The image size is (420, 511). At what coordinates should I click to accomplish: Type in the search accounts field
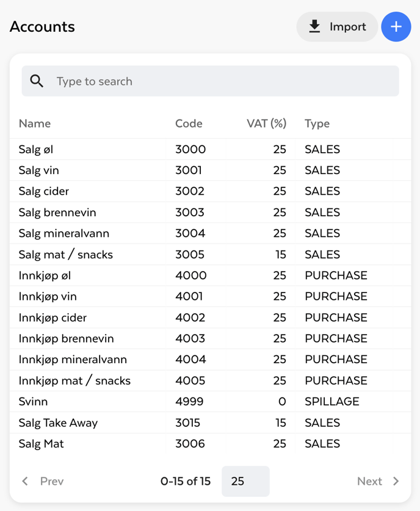click(220, 81)
